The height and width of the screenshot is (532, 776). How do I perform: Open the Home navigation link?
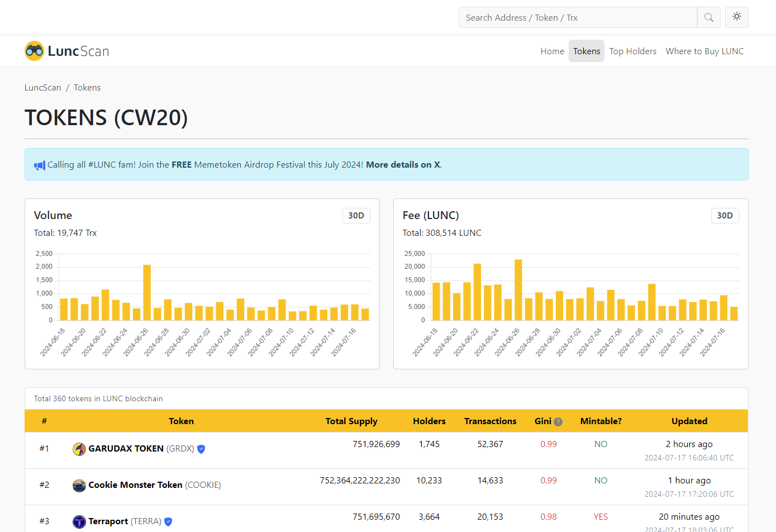pyautogui.click(x=552, y=51)
